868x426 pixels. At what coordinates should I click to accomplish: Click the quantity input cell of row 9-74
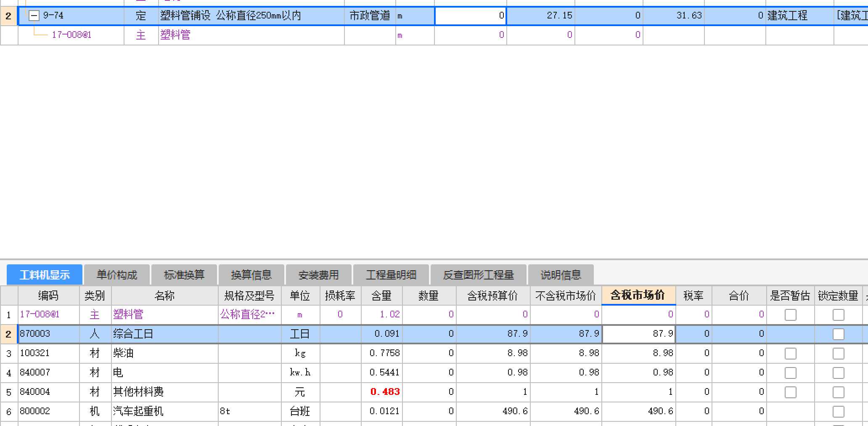(x=471, y=16)
